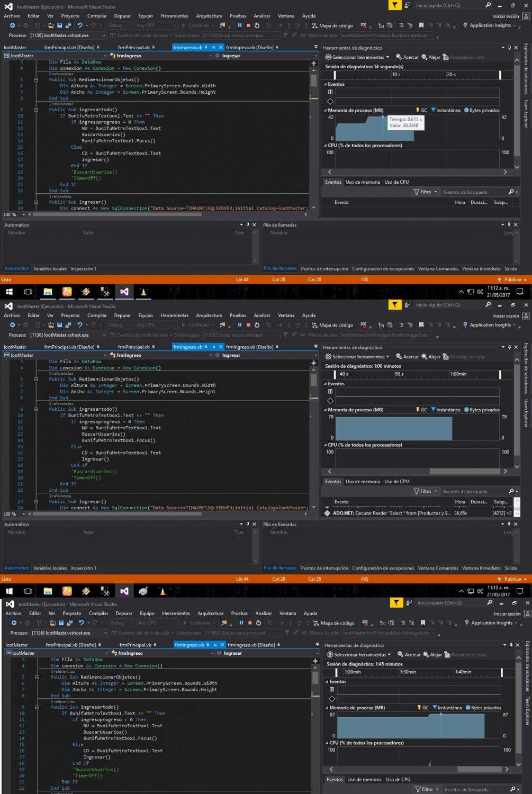Open Explorador de soluciones side tab, top window

point(526,69)
